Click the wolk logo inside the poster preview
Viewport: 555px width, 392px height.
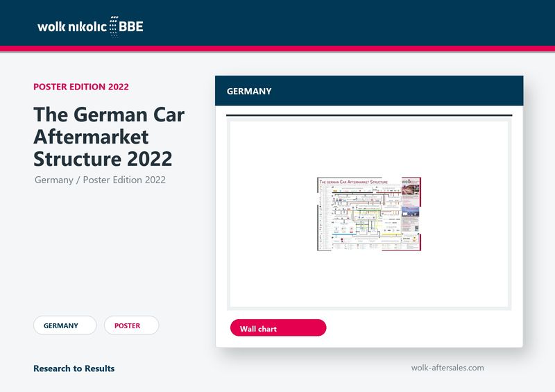407,182
